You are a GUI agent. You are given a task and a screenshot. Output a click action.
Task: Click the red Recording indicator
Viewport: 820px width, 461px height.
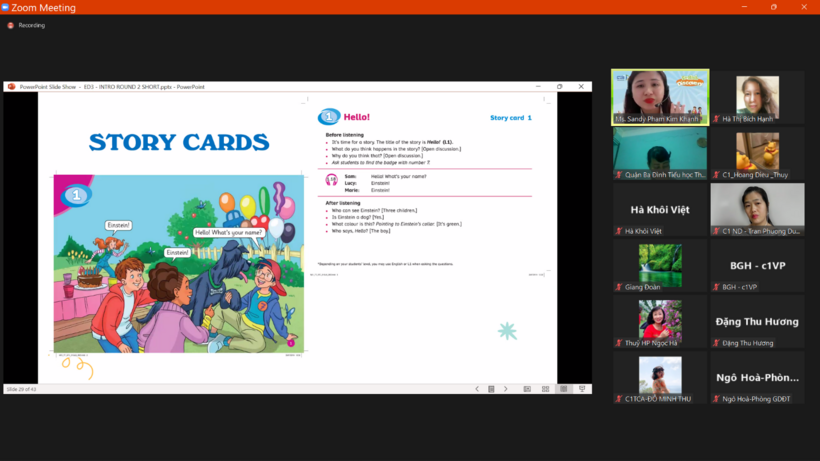point(11,25)
